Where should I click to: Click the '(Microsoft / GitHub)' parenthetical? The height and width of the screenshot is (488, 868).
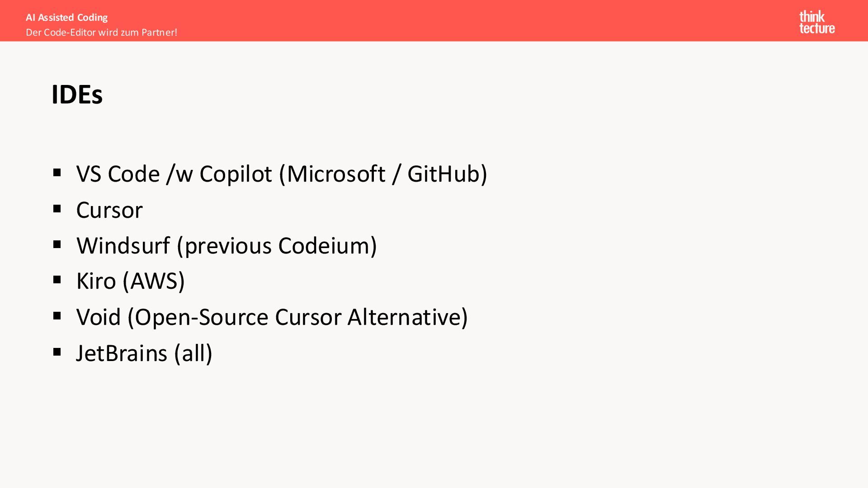click(383, 174)
